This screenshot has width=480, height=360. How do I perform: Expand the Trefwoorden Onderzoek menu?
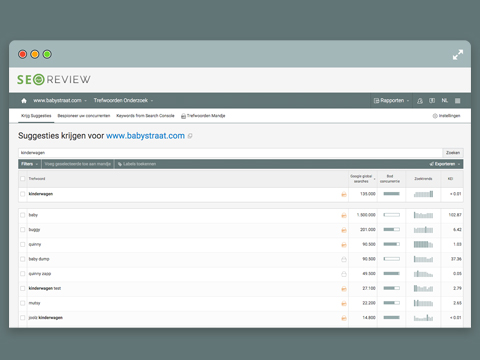123,100
